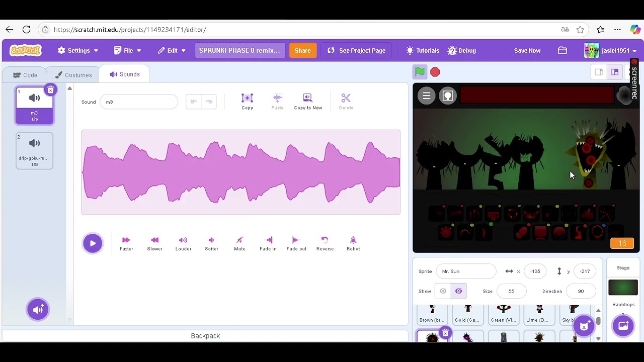Click the redo arrow in sound editor

click(x=209, y=102)
